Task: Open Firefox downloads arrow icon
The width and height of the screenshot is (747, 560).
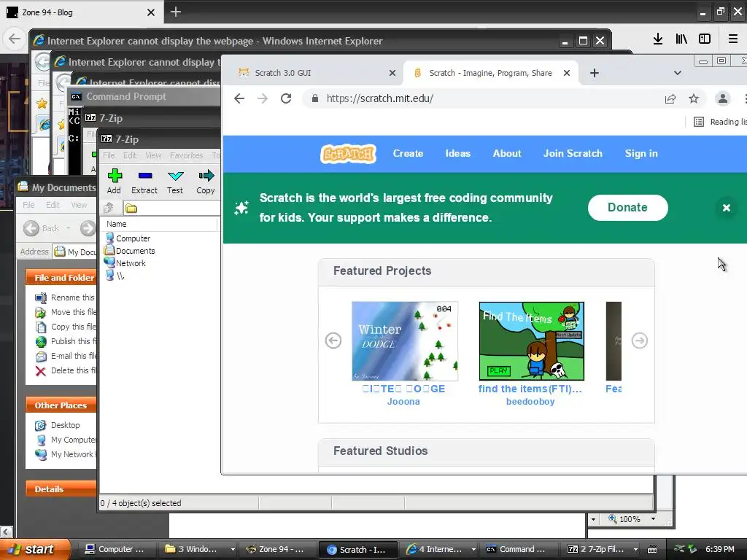Action: pyautogui.click(x=658, y=39)
